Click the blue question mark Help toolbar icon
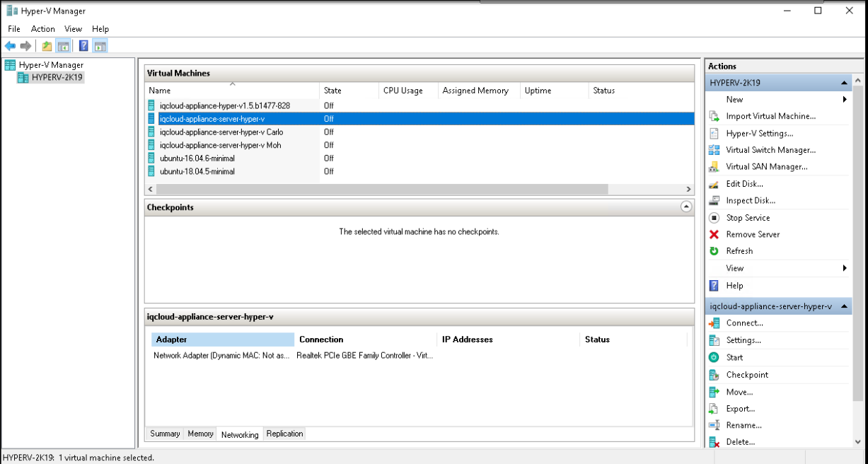The image size is (868, 464). [83, 46]
